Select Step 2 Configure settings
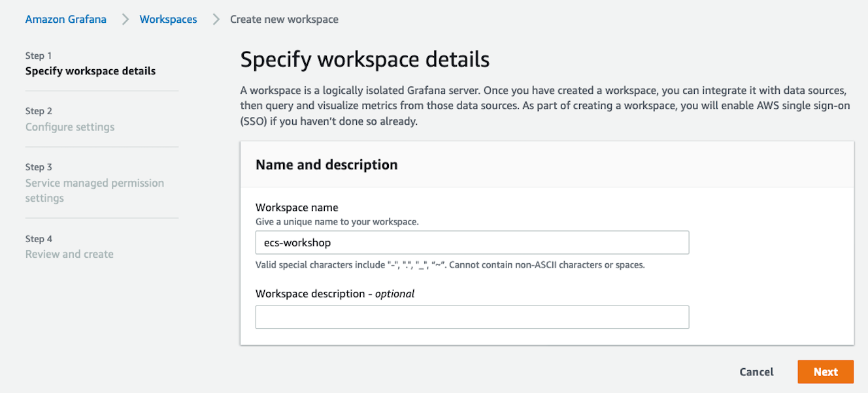 pyautogui.click(x=69, y=127)
